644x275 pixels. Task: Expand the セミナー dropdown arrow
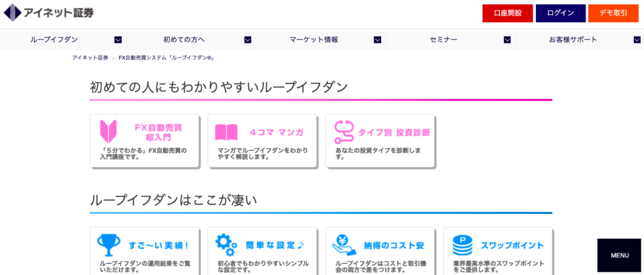point(508,40)
